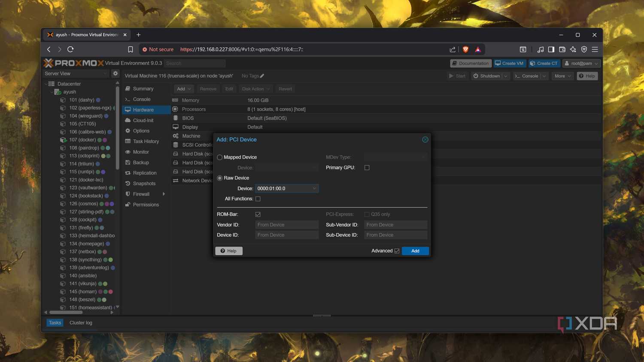Toggle the Advanced checkbox
Viewport: 644px width, 362px height.
click(397, 251)
